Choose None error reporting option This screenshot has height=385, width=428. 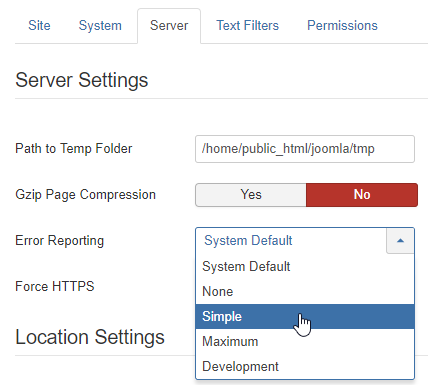(305, 291)
